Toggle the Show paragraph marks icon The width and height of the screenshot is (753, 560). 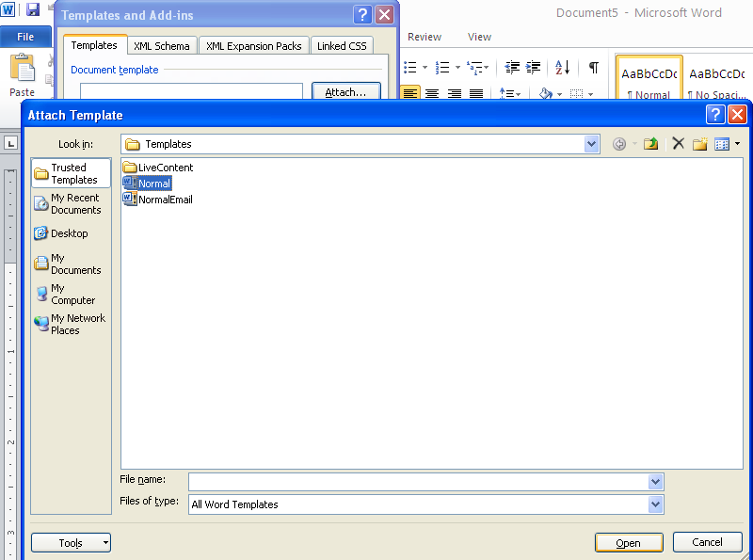point(594,67)
